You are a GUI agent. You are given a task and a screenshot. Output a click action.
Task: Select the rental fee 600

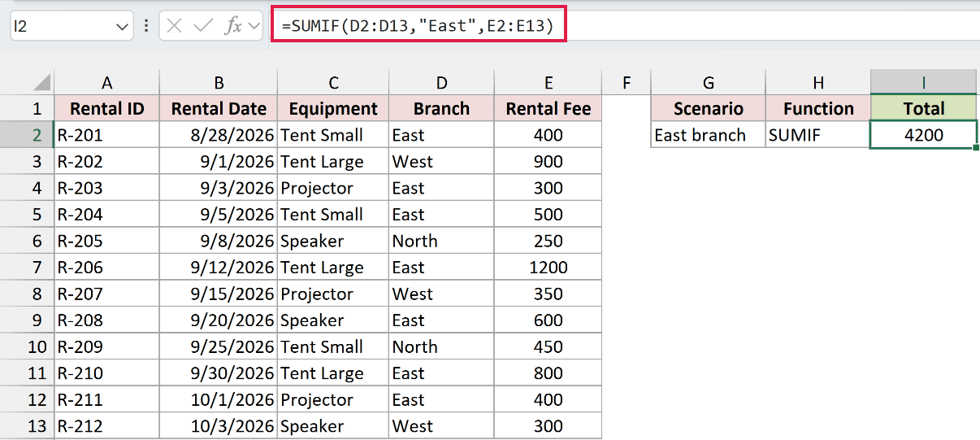(x=549, y=320)
